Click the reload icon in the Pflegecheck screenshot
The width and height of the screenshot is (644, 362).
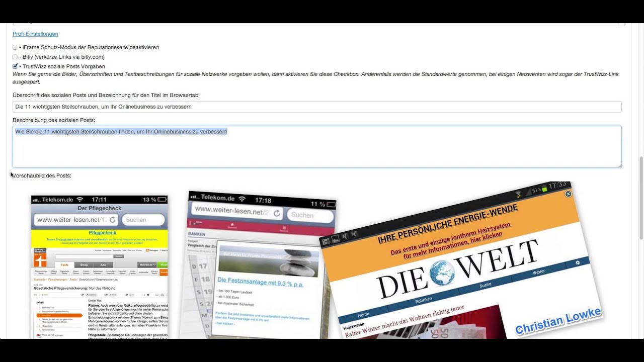[x=113, y=220]
